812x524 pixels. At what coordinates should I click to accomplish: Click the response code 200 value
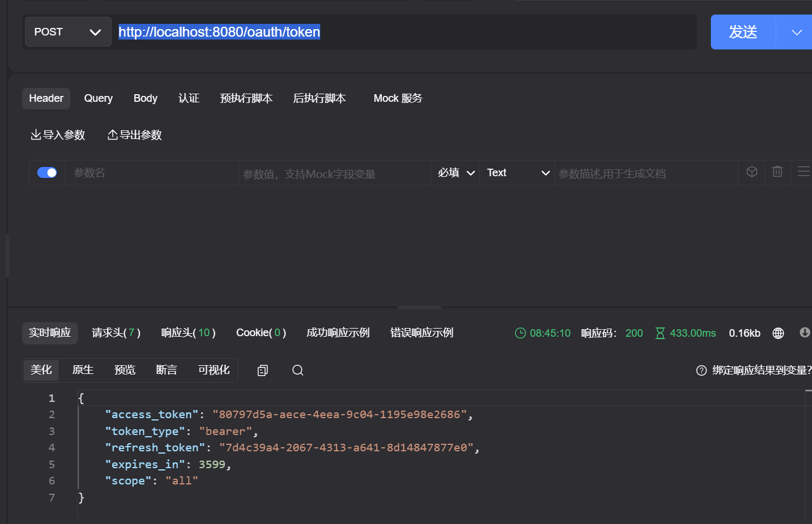pos(634,333)
